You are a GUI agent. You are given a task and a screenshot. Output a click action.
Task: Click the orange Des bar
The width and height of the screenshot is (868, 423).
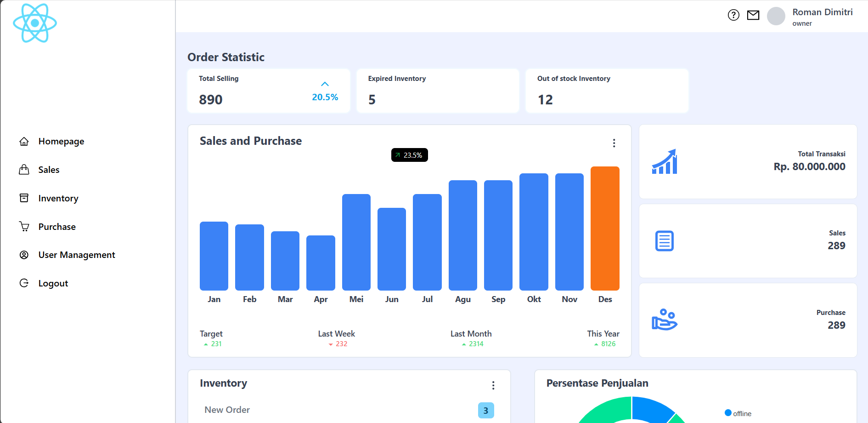coord(605,229)
